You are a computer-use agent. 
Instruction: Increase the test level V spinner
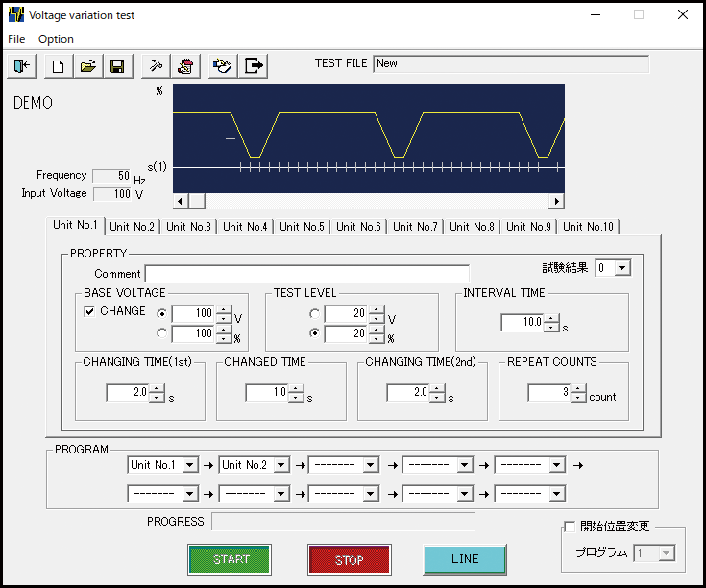[x=377, y=309]
